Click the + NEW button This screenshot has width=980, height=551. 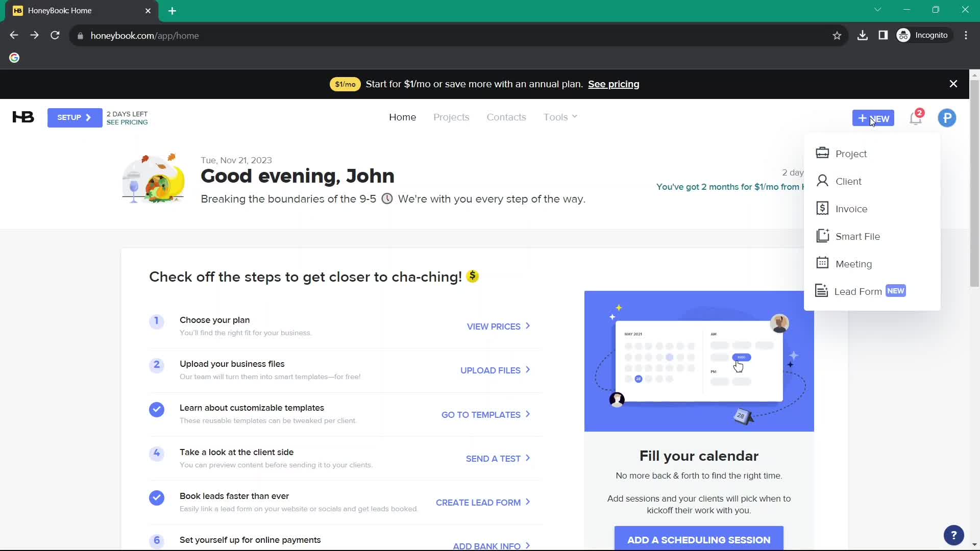pos(873,118)
